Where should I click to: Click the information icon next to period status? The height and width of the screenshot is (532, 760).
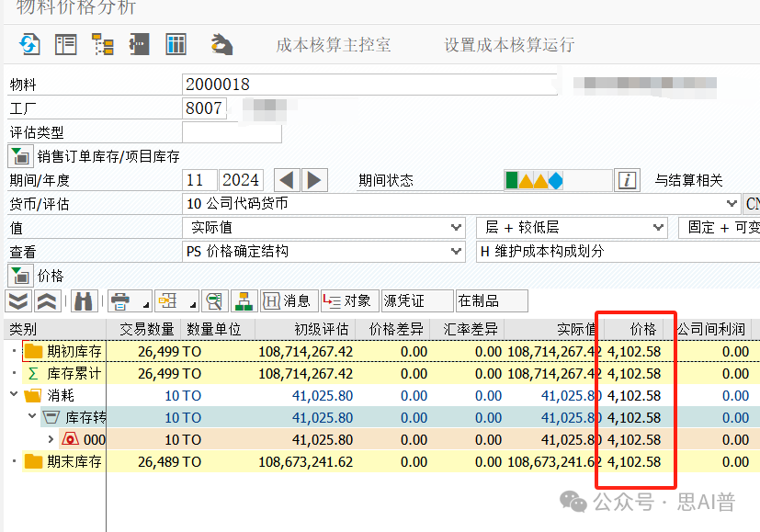point(627,180)
